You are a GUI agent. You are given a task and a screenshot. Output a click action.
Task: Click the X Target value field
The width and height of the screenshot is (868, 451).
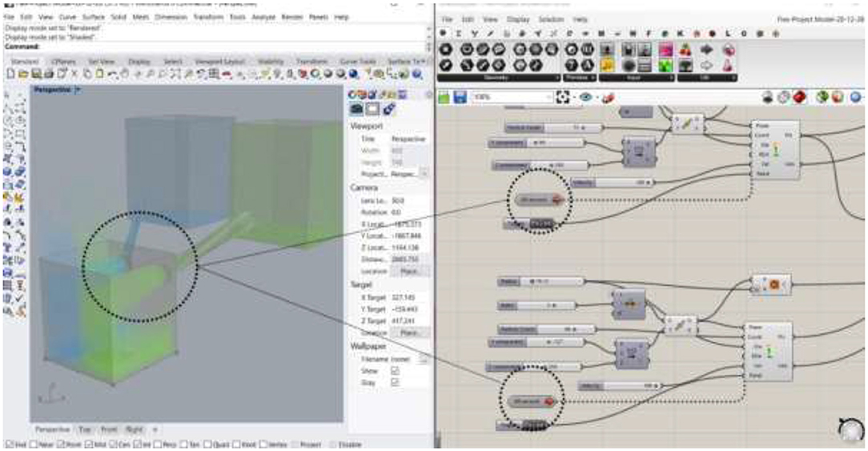(x=409, y=297)
